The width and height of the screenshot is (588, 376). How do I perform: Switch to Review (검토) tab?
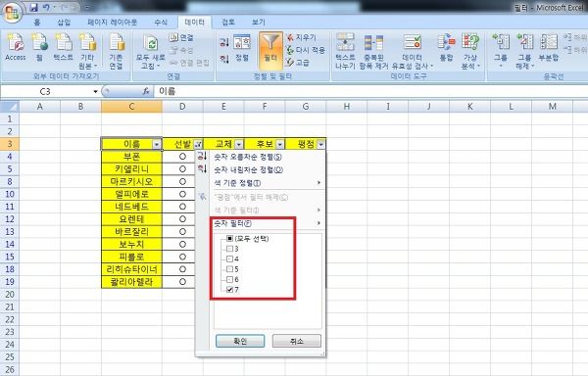click(x=228, y=23)
